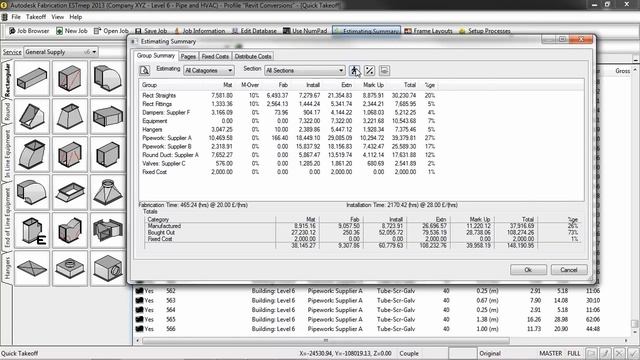Screen dimensions: 640x360
Task: Select the square-to-round transition fitting
Action: pos(107,192)
